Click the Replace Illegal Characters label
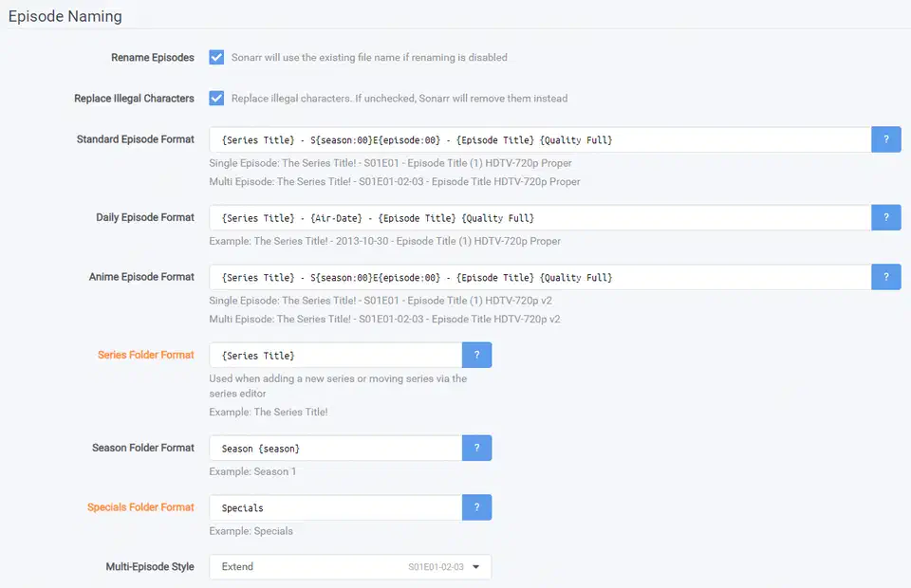The image size is (911, 588). (x=134, y=98)
